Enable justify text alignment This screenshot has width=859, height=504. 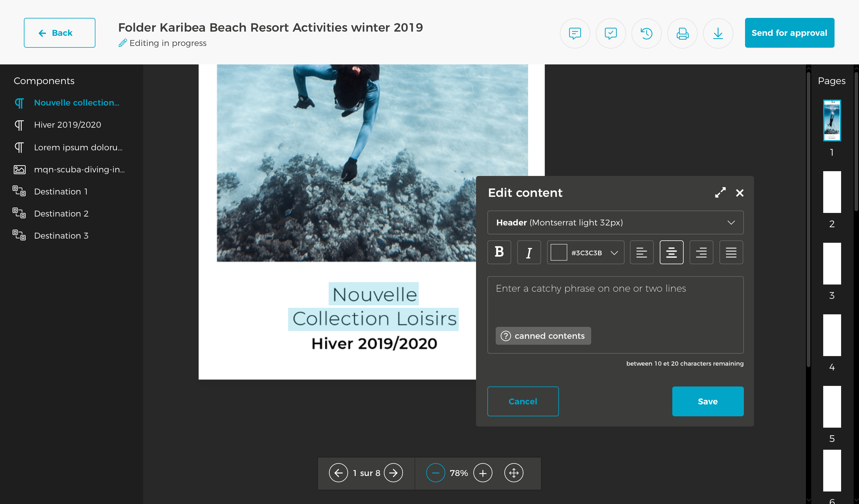coord(731,252)
